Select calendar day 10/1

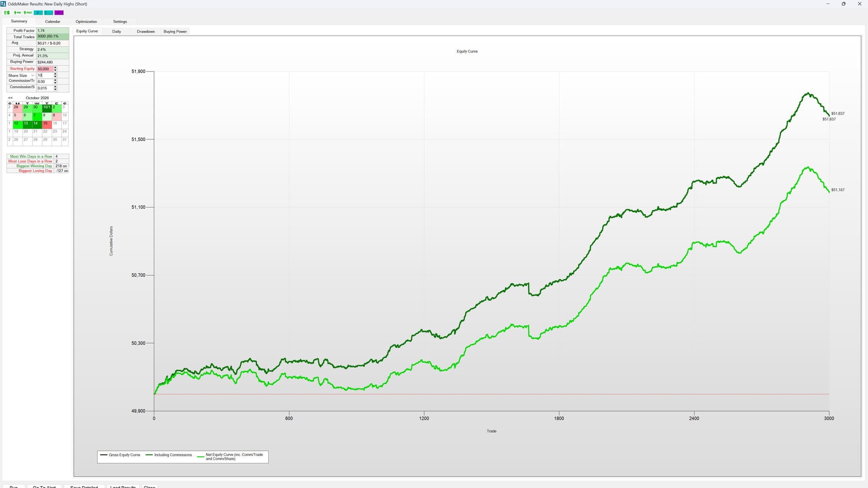coord(47,108)
